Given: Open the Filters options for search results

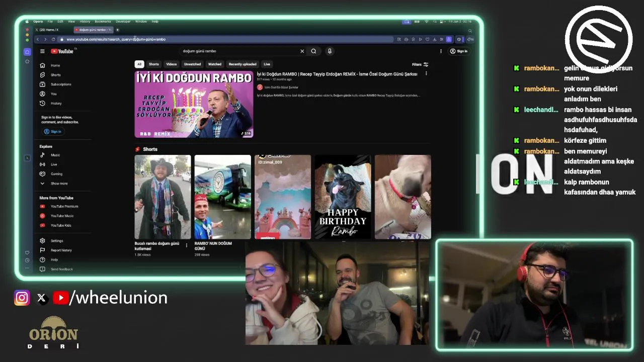Looking at the screenshot, I should point(420,64).
